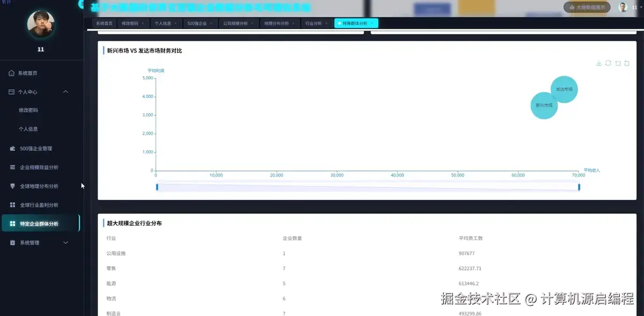Click the chart download (save image) icon
This screenshot has height=316, width=644.
point(599,63)
